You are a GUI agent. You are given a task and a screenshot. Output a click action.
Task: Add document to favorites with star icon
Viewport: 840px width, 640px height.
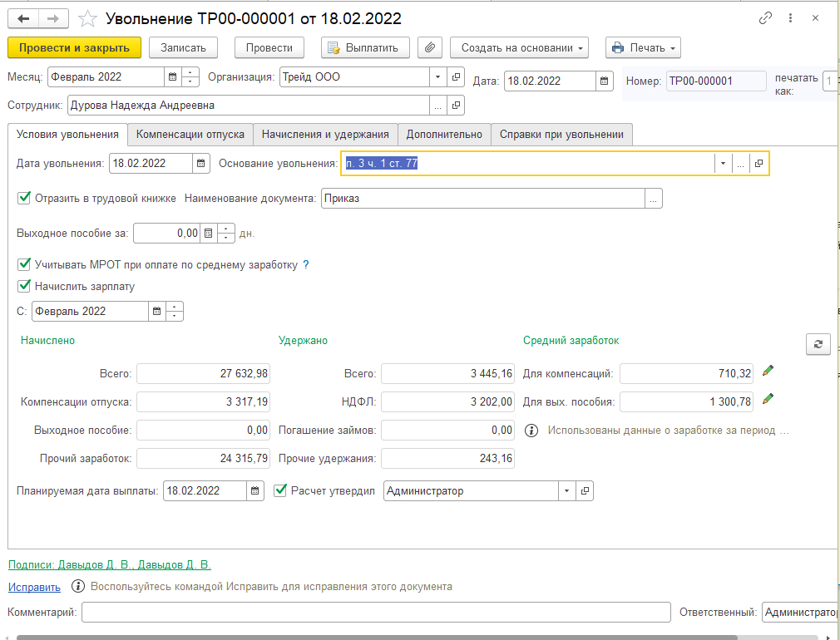coord(86,18)
